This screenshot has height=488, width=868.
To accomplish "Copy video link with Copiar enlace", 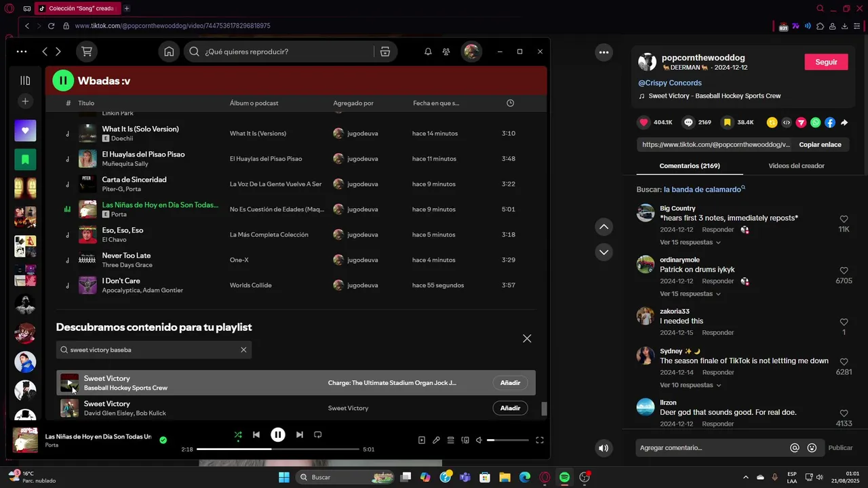I will pos(820,144).
